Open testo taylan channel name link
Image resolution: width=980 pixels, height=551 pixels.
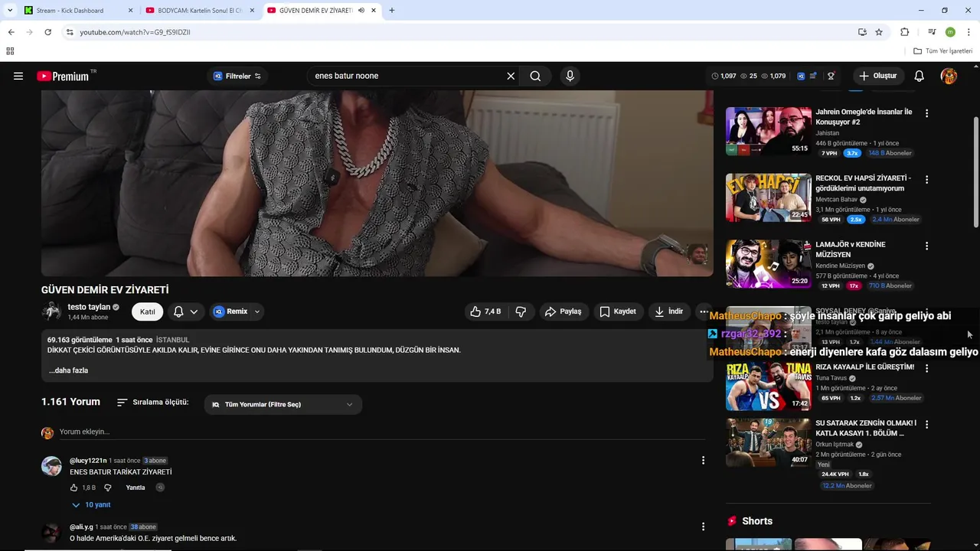(x=89, y=307)
